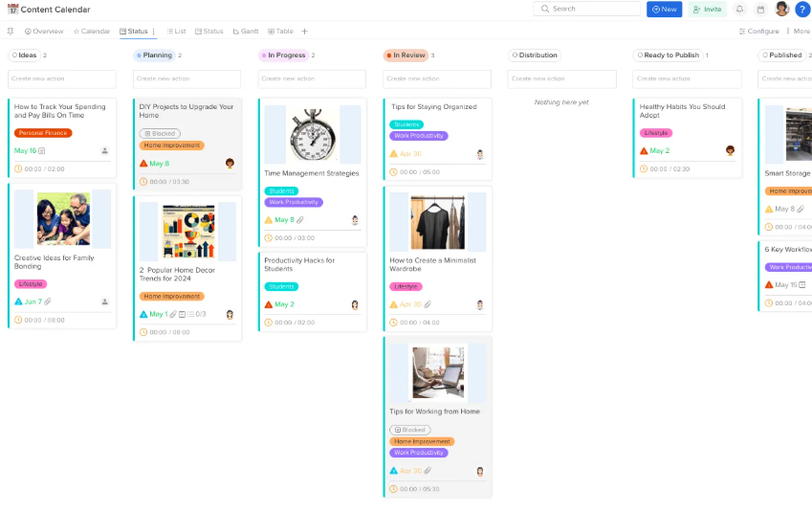Viewport: 812px width, 513px height.
Task: Click attachment icon on Creative Ideas for Family Bonding
Action: point(48,301)
